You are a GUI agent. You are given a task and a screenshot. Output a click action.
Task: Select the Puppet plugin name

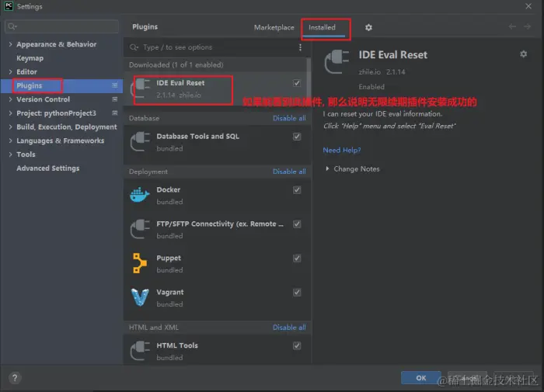pyautogui.click(x=169, y=258)
